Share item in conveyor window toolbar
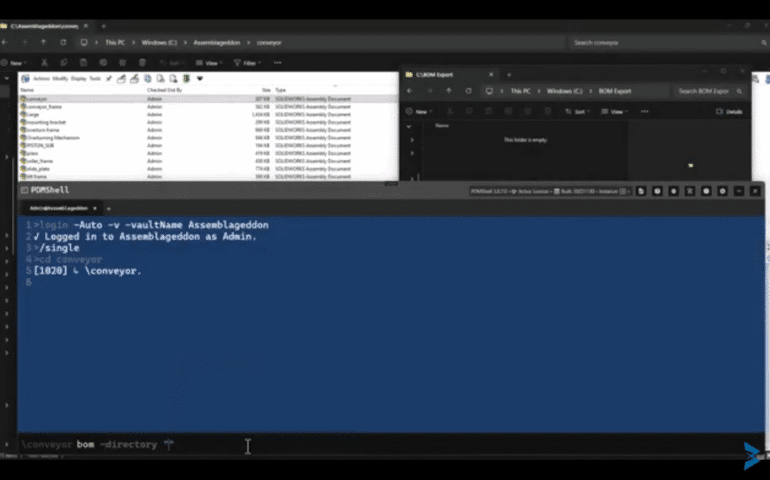The height and width of the screenshot is (480, 770). click(x=123, y=63)
